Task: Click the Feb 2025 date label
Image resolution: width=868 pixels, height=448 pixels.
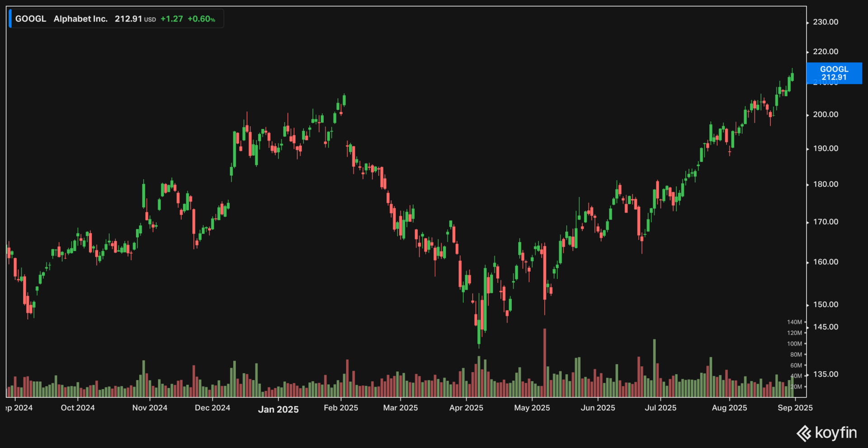Action: click(341, 408)
